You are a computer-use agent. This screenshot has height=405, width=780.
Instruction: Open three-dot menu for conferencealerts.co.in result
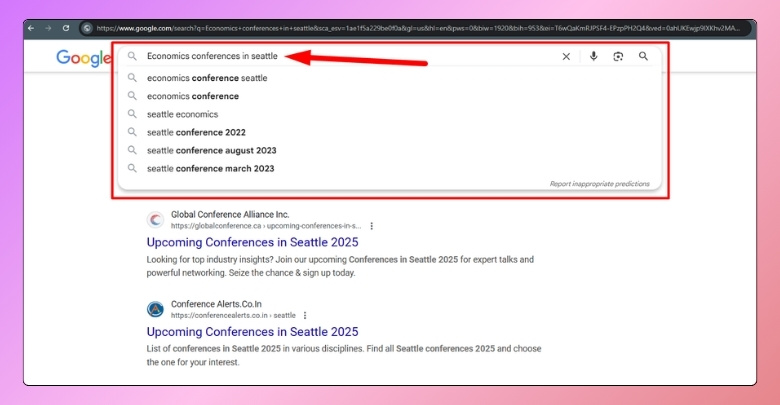point(305,315)
